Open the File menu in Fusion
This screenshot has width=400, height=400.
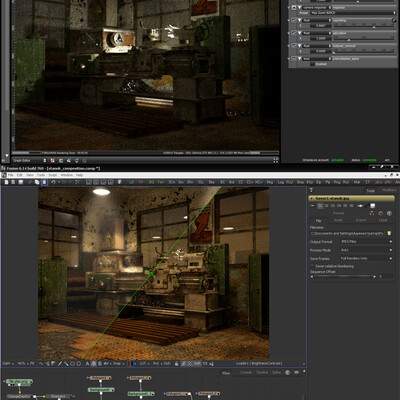[x=11, y=175]
